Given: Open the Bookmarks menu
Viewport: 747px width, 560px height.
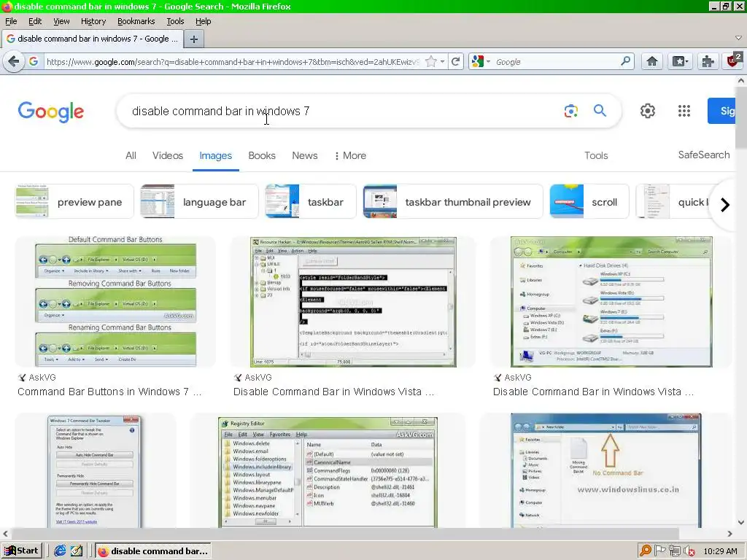Looking at the screenshot, I should pos(136,21).
